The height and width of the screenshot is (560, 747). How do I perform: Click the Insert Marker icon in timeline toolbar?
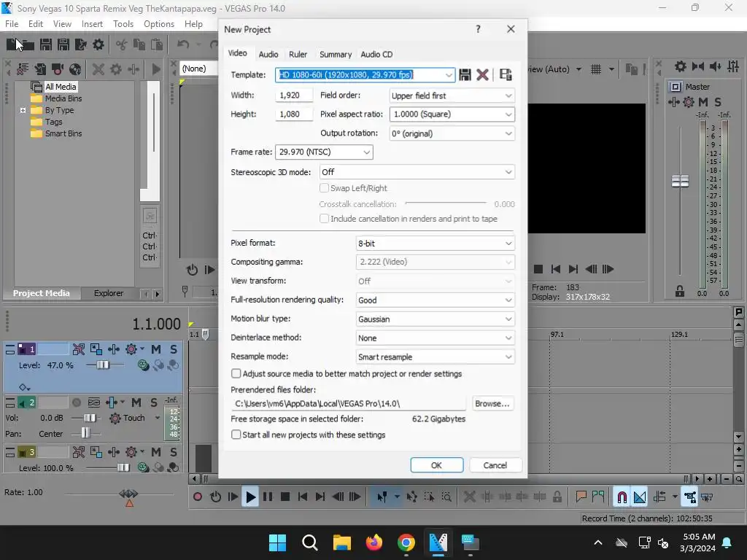(581, 497)
